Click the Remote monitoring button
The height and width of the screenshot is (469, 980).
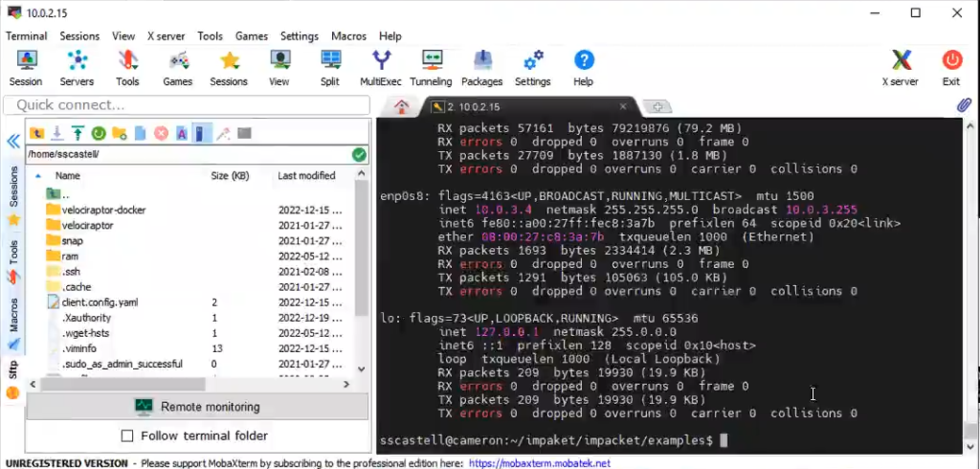point(197,407)
